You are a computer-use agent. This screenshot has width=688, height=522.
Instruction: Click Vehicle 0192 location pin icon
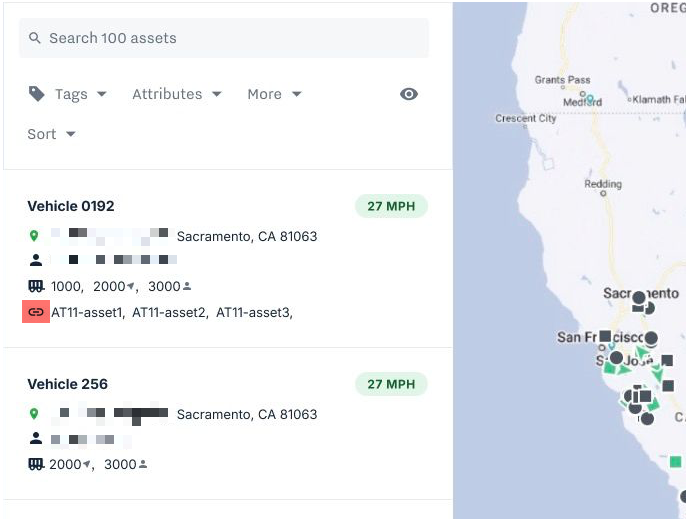(x=34, y=236)
